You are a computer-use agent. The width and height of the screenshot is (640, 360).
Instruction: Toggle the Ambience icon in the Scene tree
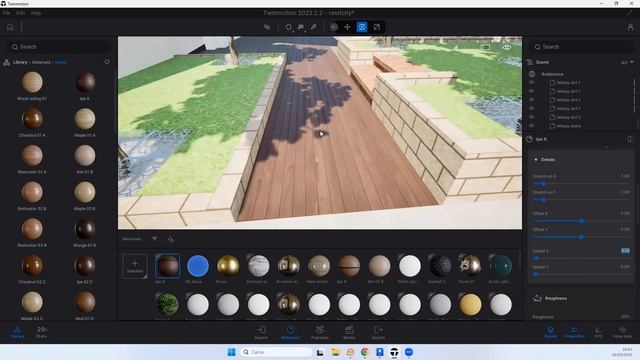(532, 74)
